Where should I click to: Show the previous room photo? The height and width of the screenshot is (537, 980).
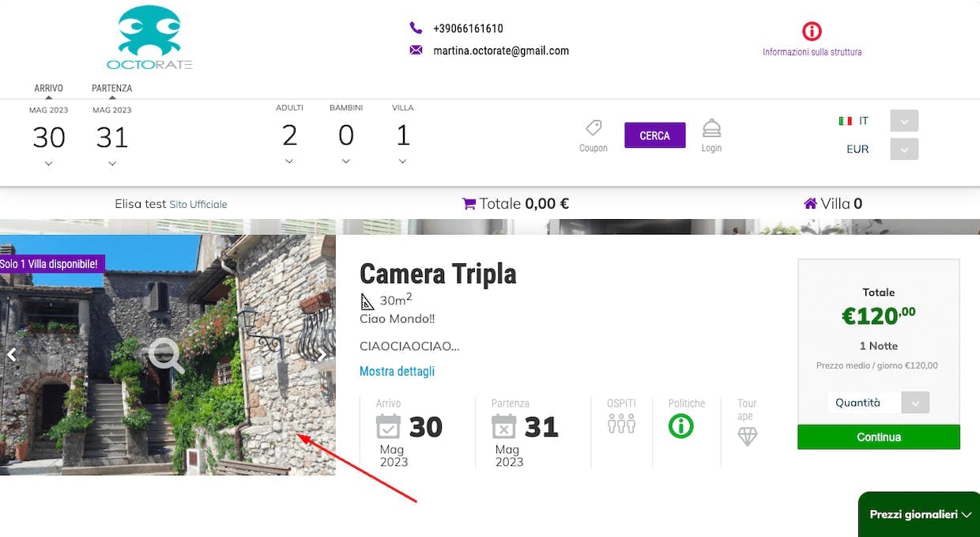12,355
